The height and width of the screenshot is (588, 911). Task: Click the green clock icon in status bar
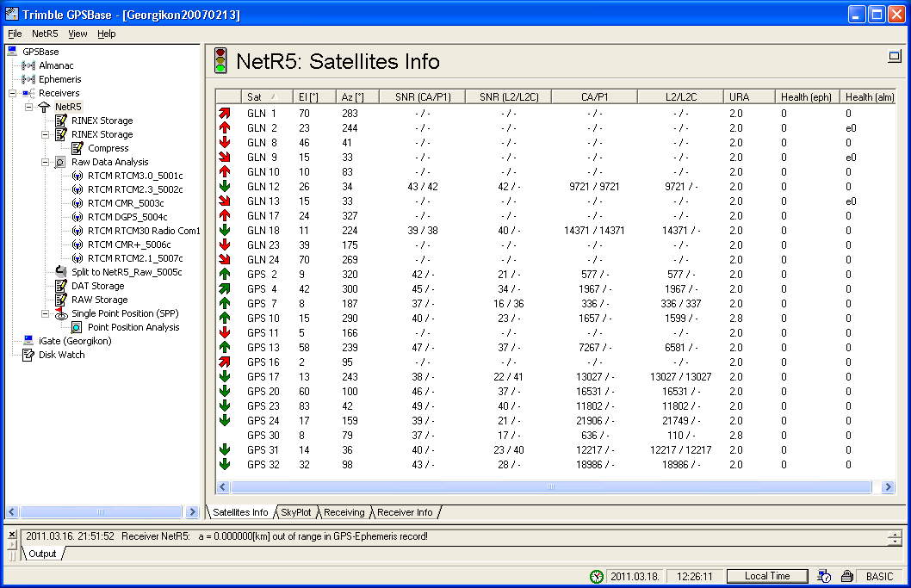click(x=597, y=577)
